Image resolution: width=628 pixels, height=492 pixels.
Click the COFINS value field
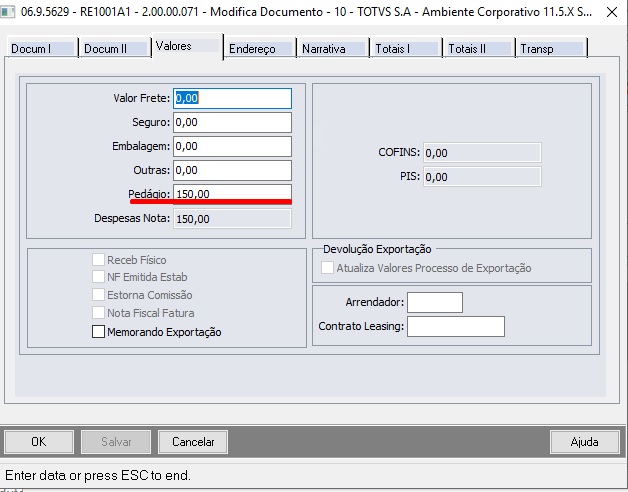click(x=482, y=153)
